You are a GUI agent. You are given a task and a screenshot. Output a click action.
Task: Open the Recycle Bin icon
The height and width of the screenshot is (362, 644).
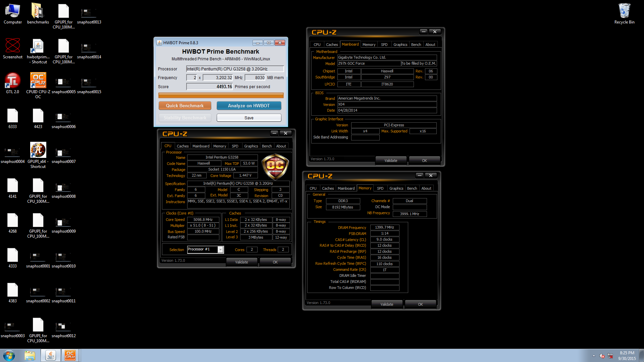(624, 13)
